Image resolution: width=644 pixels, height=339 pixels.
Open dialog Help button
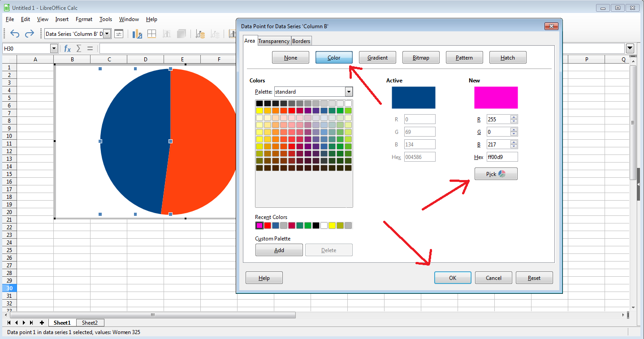pos(264,278)
